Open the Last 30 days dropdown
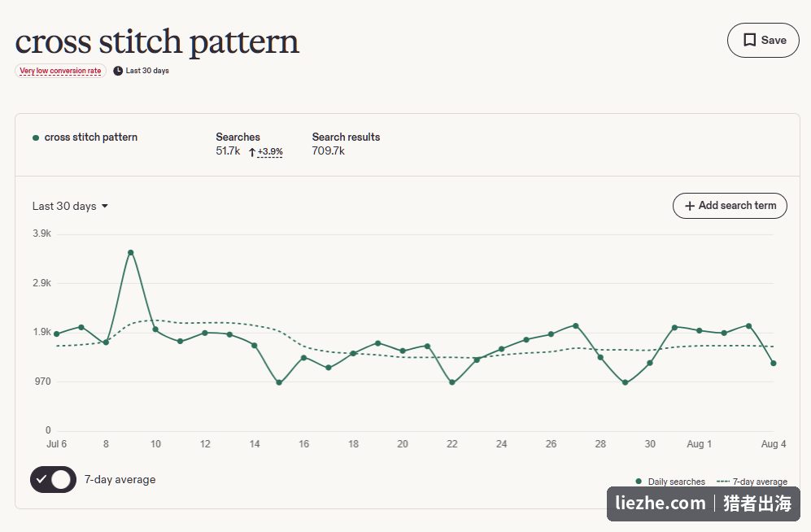Image resolution: width=811 pixels, height=532 pixels. pos(70,207)
